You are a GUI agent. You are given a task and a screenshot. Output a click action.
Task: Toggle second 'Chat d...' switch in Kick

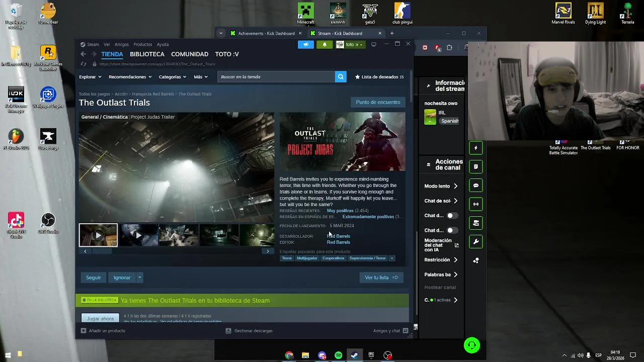452,230
